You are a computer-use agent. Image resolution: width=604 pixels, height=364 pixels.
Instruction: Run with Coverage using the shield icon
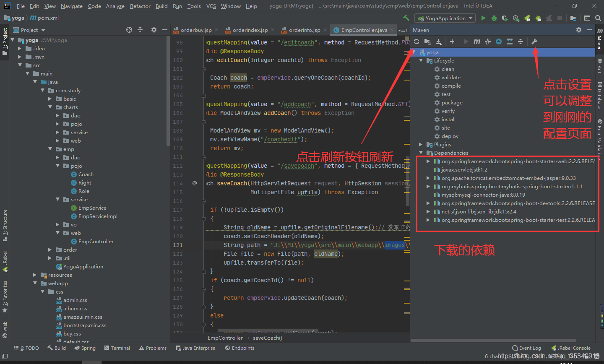click(x=505, y=18)
